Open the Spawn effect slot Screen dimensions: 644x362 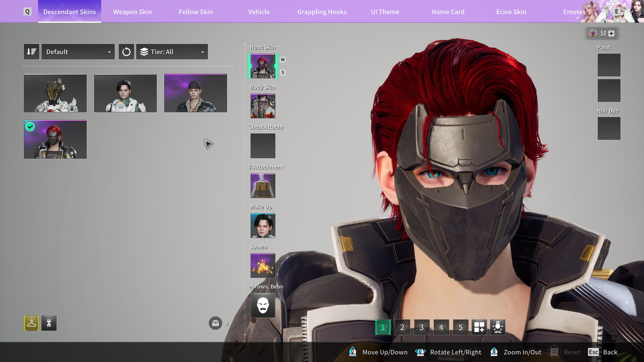click(263, 265)
